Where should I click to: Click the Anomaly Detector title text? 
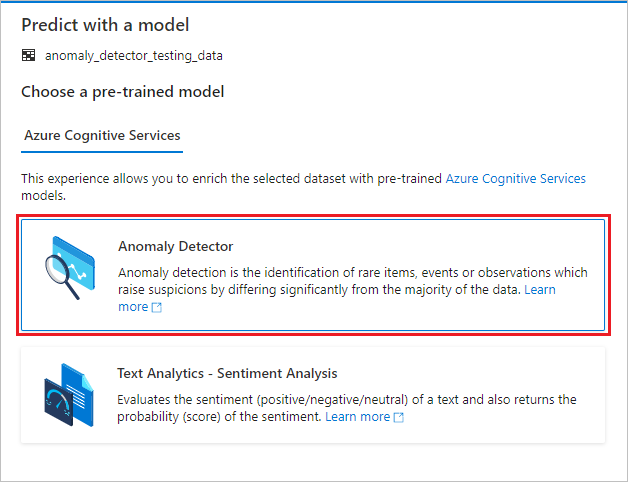click(x=176, y=246)
